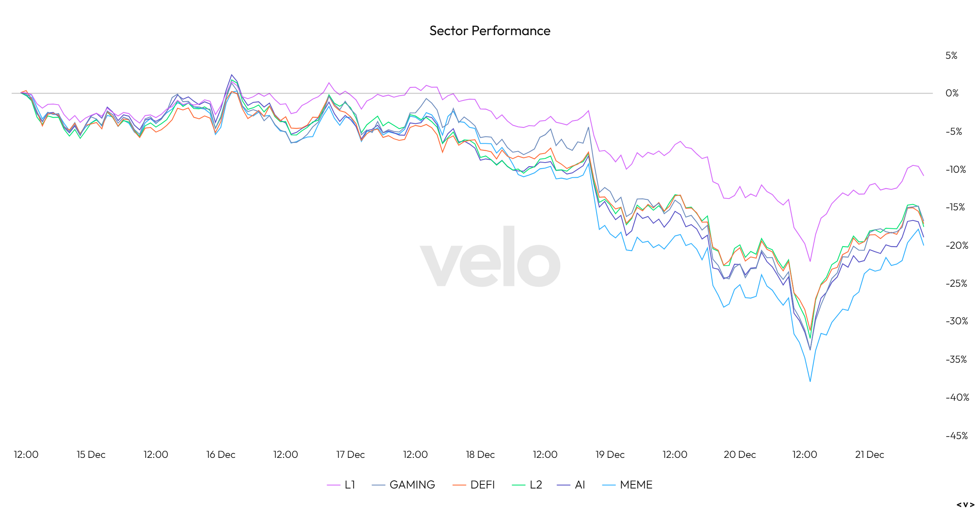Image resolution: width=980 pixels, height=513 pixels.
Task: Select the 16 Dec x-axis label
Action: [220, 455]
